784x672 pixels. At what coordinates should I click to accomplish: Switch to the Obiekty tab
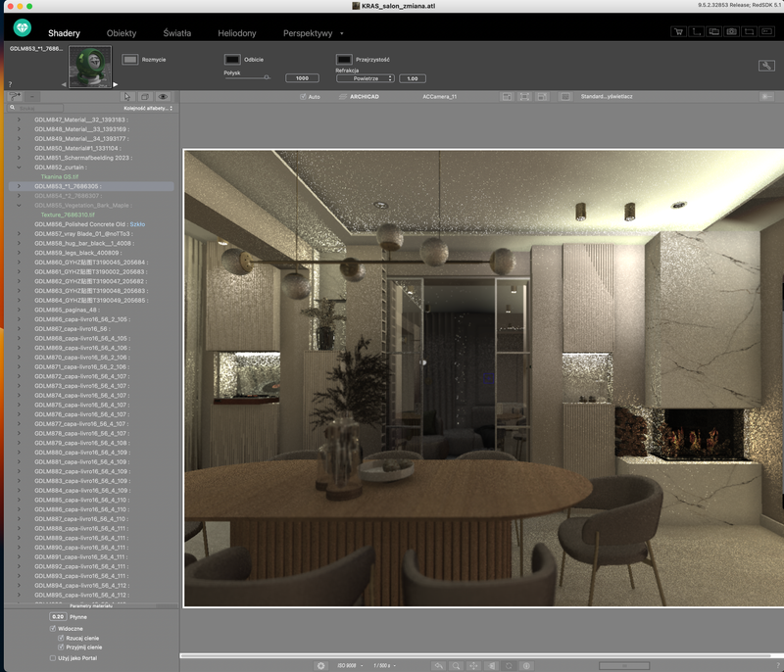[122, 33]
